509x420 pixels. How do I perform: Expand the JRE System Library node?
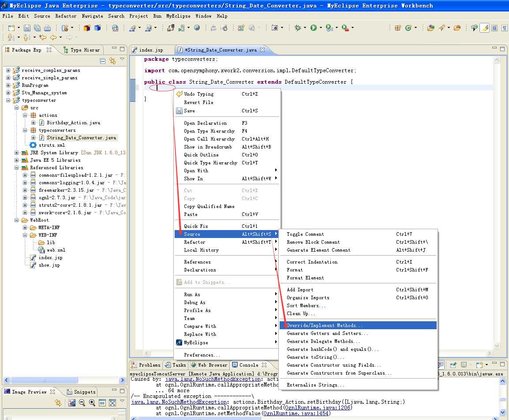click(x=17, y=152)
